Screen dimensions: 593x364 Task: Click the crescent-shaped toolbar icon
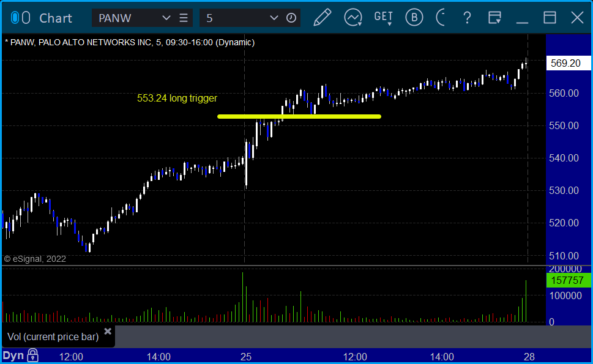[441, 17]
